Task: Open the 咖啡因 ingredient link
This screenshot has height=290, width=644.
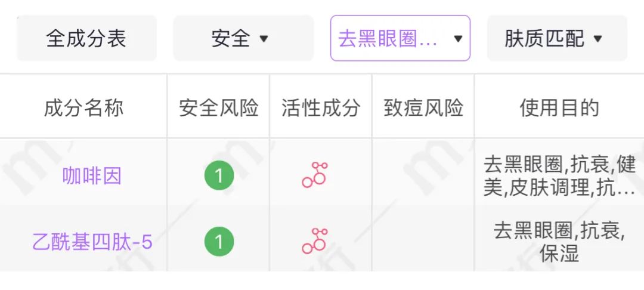Action: pyautogui.click(x=92, y=176)
